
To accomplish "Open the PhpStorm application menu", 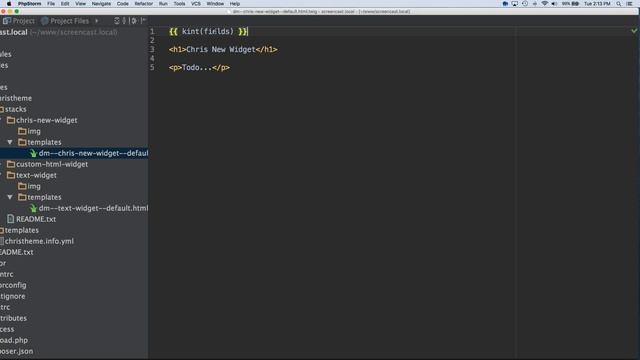I will tap(29, 4).
